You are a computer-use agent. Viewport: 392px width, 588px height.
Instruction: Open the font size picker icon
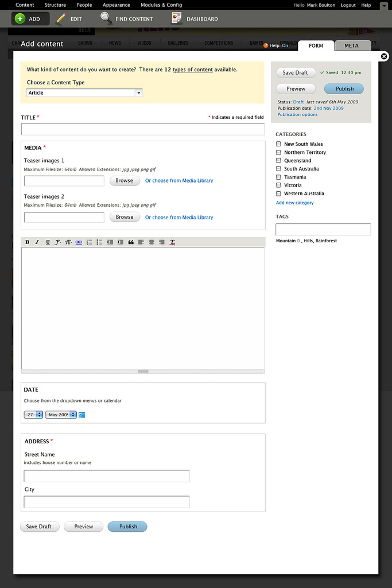point(68,242)
